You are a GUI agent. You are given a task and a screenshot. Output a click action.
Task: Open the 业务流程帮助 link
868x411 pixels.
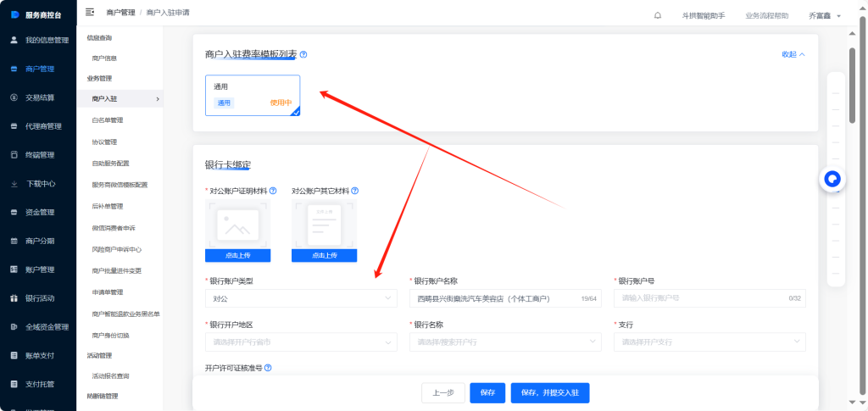click(766, 16)
